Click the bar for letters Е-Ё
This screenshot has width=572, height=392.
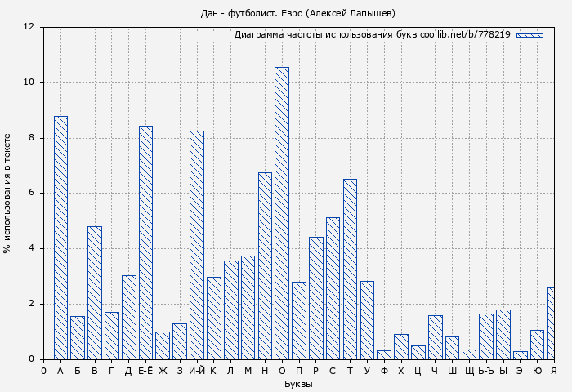click(x=145, y=242)
